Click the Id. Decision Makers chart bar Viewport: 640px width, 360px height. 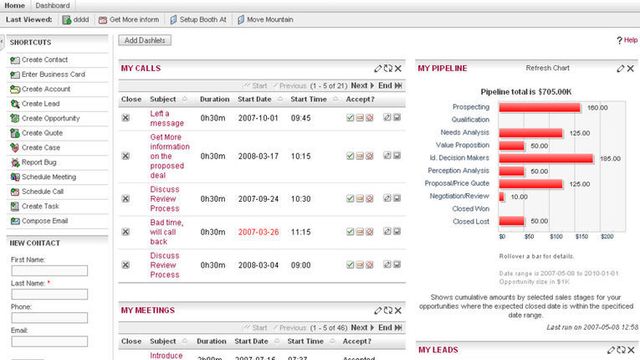(546, 158)
